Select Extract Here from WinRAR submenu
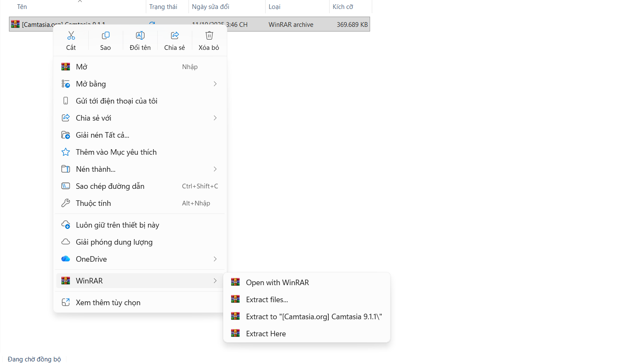This screenshot has width=637, height=364. click(266, 334)
